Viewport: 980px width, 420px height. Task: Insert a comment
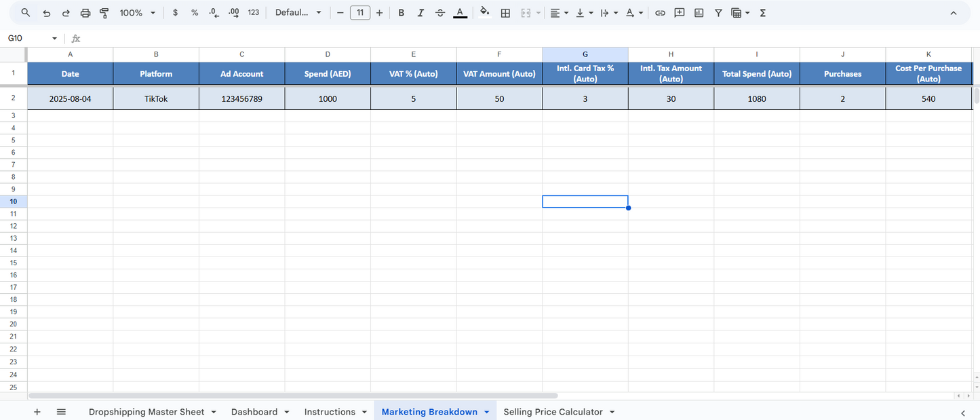(680, 13)
